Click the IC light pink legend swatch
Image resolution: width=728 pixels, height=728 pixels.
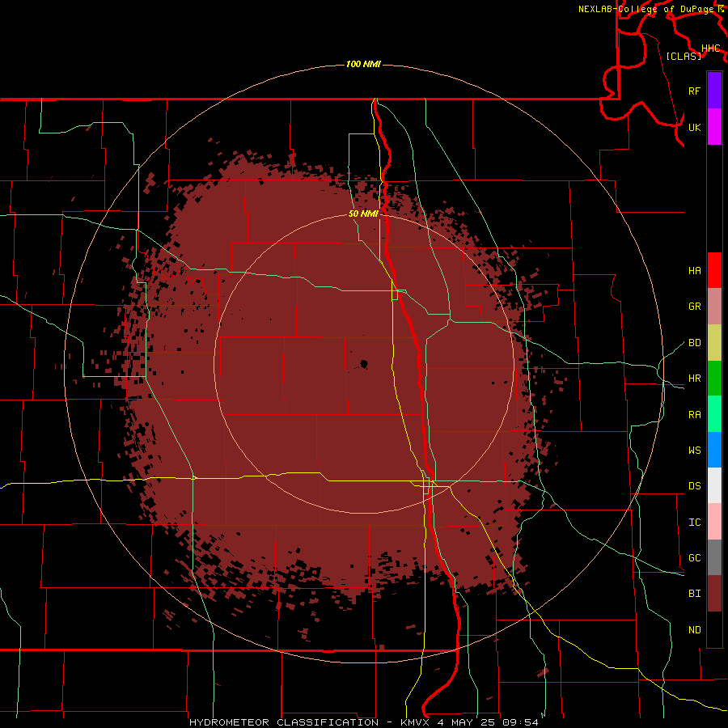tap(714, 522)
